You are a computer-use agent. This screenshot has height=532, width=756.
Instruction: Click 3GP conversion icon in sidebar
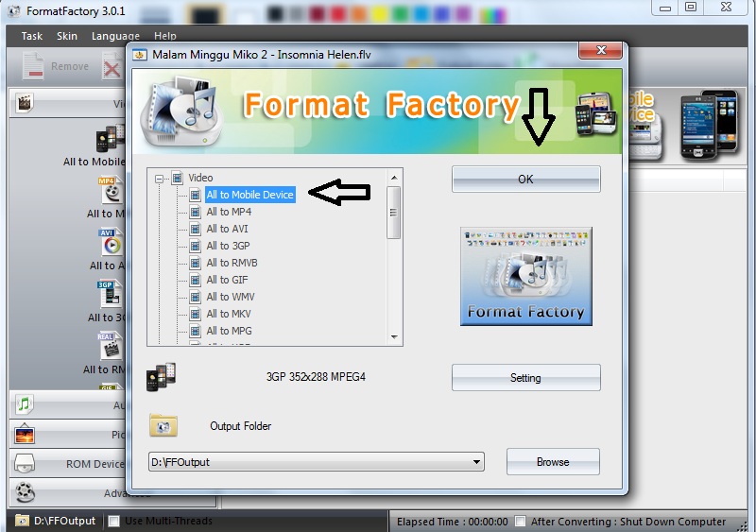(110, 294)
